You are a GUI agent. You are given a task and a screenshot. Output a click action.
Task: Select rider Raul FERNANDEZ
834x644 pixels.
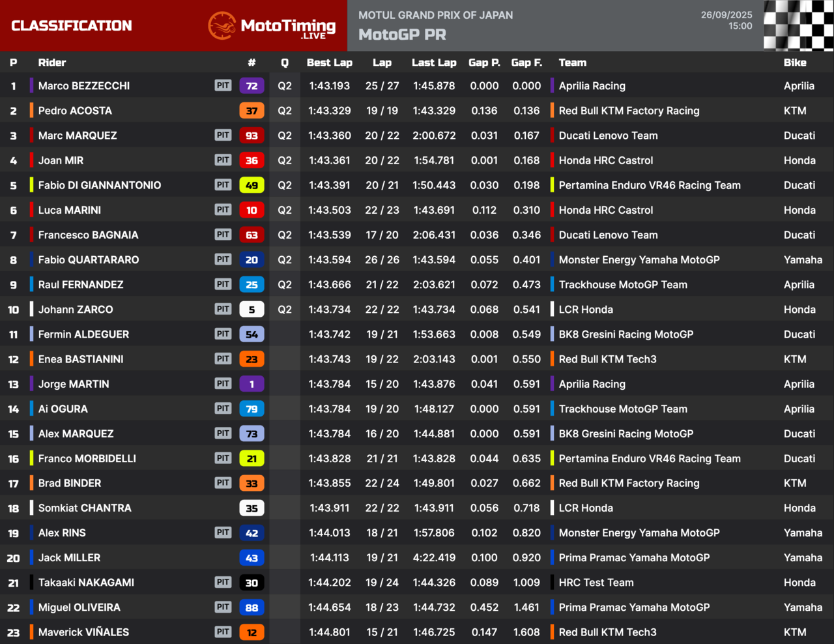pyautogui.click(x=81, y=285)
